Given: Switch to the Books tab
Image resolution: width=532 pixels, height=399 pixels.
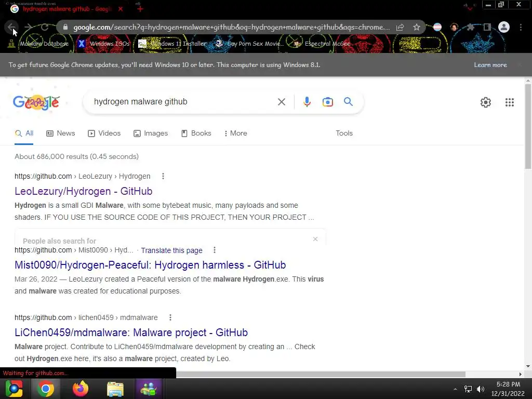Looking at the screenshot, I should tap(196, 134).
